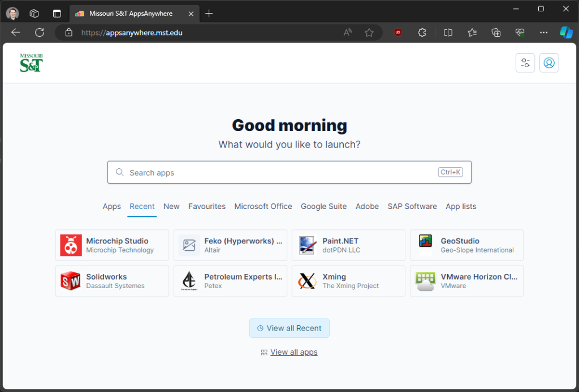The width and height of the screenshot is (579, 392).
Task: Close the Missouri S&T AppsAnywhere tab
Action: (x=191, y=14)
